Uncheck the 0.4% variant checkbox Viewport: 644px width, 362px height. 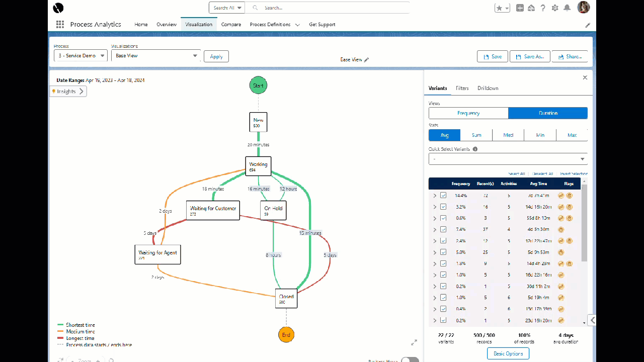pos(443,309)
